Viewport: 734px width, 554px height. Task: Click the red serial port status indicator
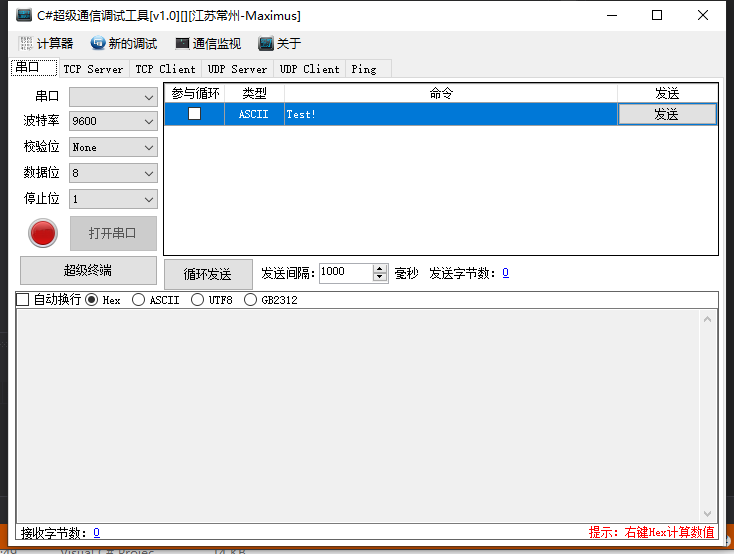[x=43, y=234]
